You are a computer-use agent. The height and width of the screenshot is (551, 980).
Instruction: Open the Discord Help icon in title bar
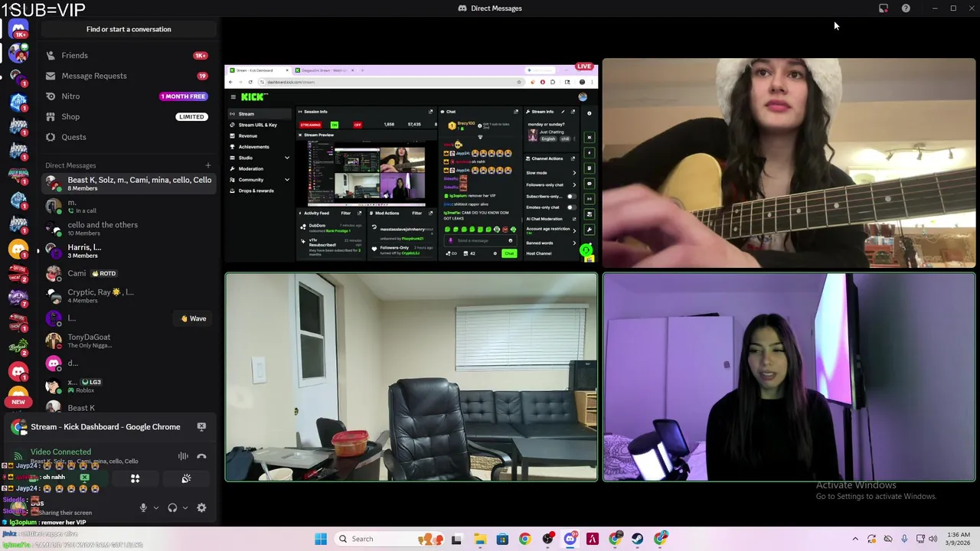906,8
